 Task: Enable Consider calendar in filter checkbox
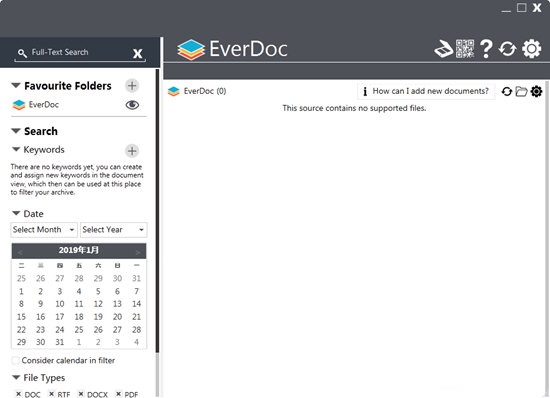pos(15,360)
